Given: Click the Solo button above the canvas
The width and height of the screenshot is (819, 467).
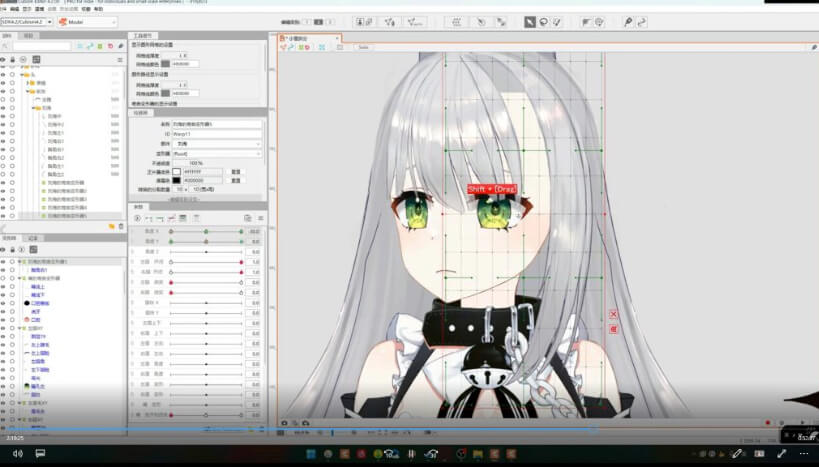Looking at the screenshot, I should coord(363,47).
